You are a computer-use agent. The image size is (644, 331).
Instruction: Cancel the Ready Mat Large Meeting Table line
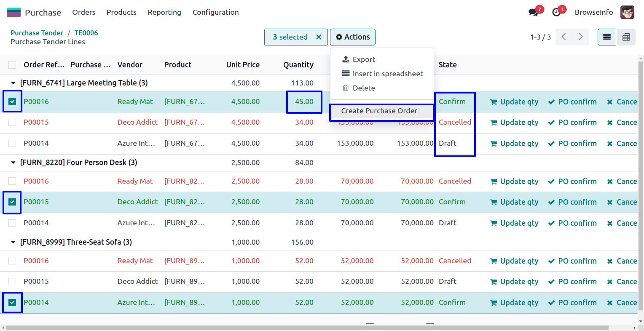(x=622, y=102)
